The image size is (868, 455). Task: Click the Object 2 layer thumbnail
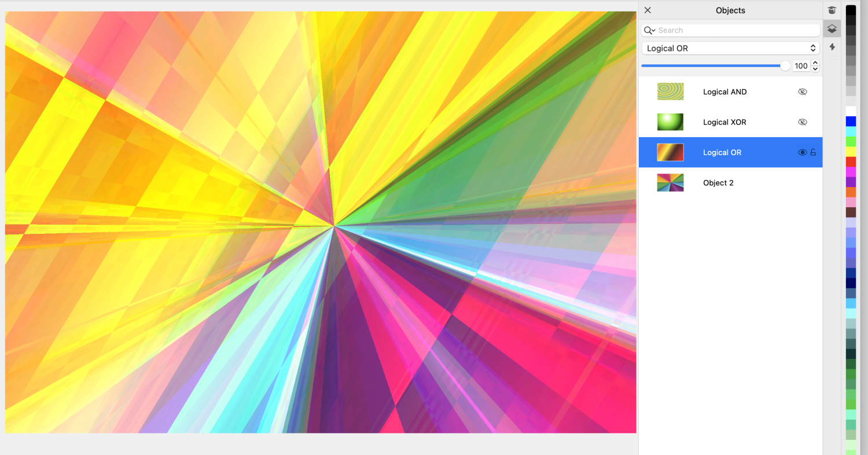[x=670, y=182]
